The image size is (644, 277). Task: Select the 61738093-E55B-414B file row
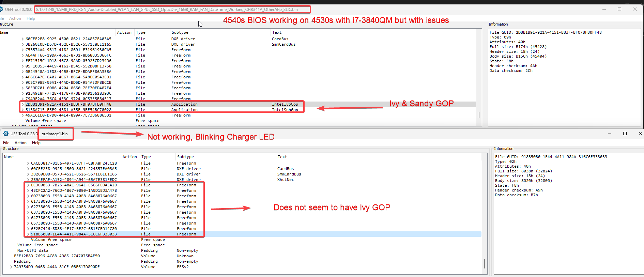click(x=242, y=201)
